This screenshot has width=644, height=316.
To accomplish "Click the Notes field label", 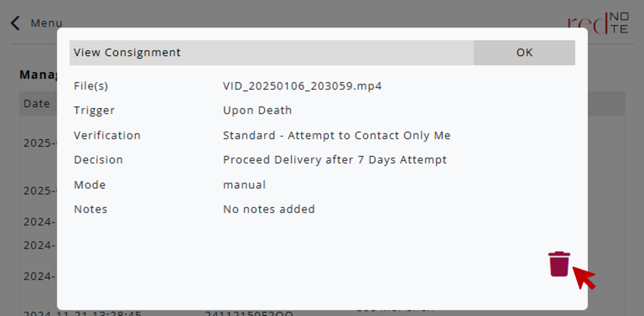I will point(91,209).
